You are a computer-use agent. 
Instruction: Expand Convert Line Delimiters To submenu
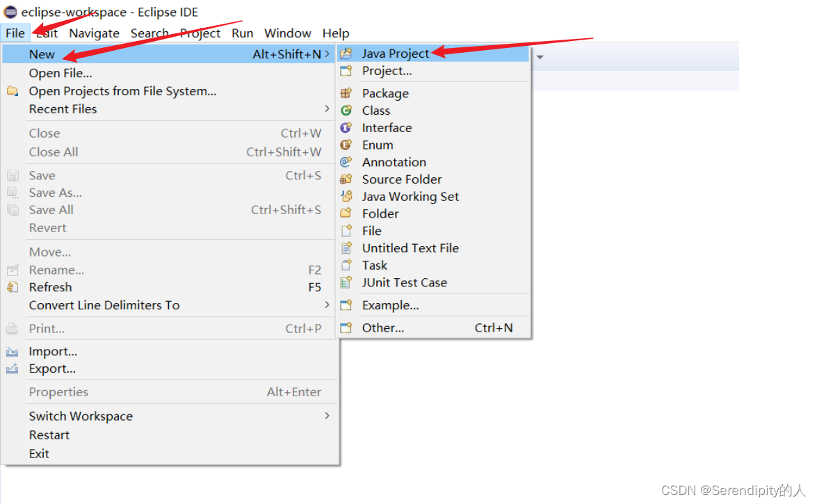point(327,304)
